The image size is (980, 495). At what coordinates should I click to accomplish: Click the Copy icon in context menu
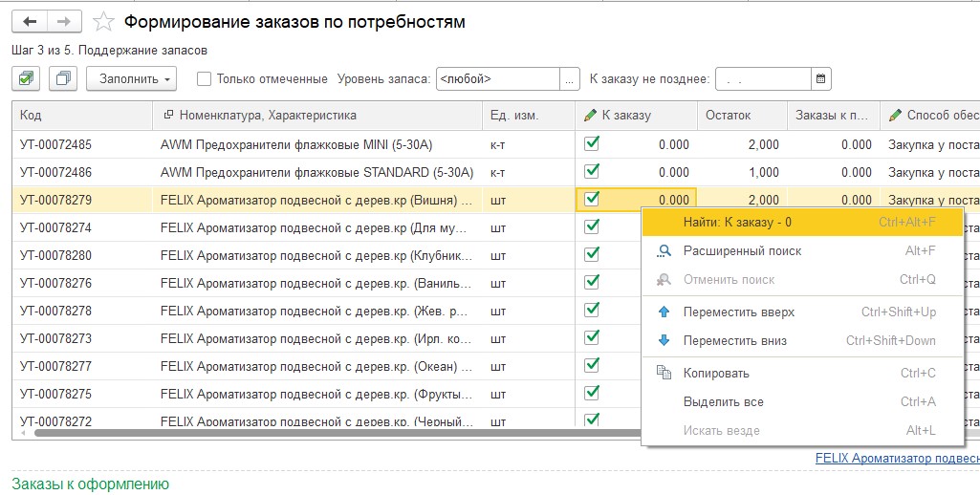click(664, 374)
